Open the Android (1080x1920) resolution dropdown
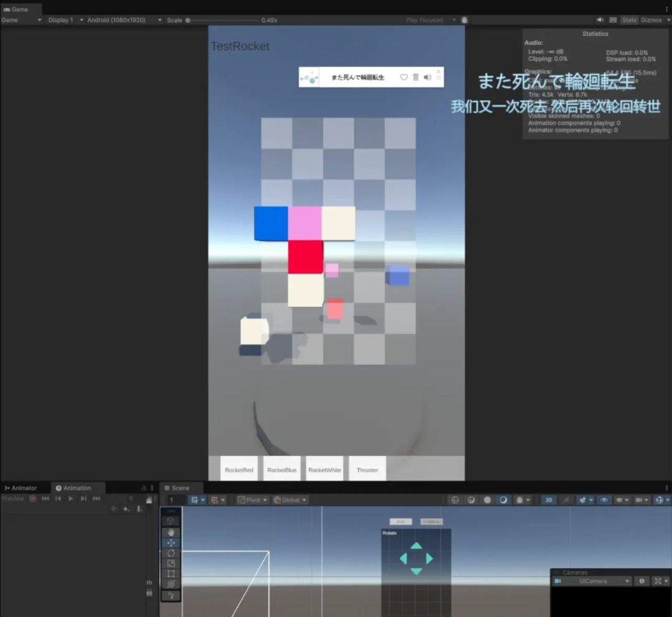The height and width of the screenshot is (617, 672). point(124,20)
